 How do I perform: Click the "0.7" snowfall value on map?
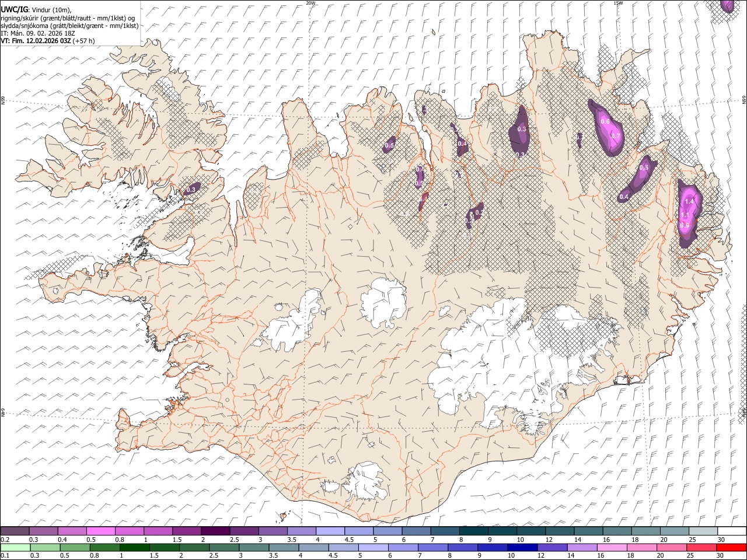[x=615, y=136]
